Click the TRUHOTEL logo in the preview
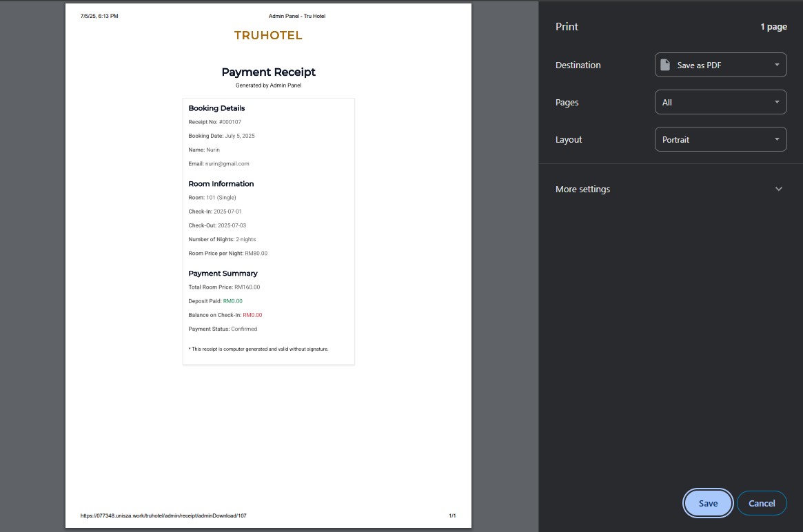 268,36
